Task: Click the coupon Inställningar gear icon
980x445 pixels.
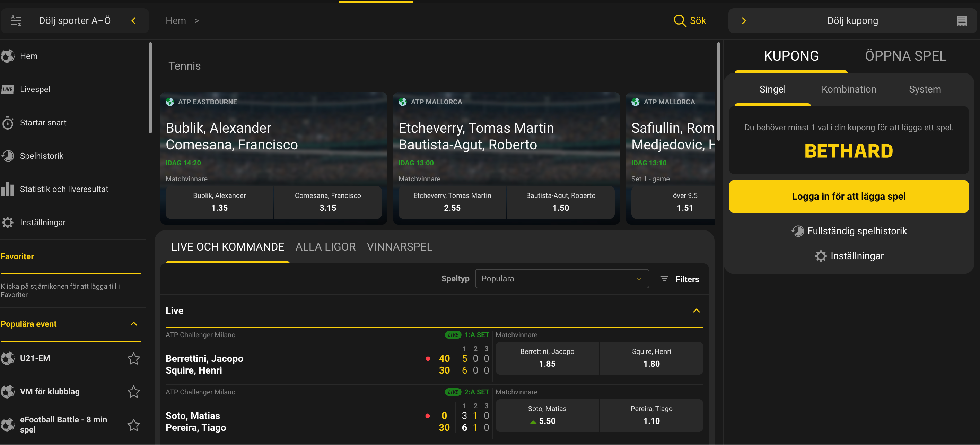Action: [x=821, y=256]
